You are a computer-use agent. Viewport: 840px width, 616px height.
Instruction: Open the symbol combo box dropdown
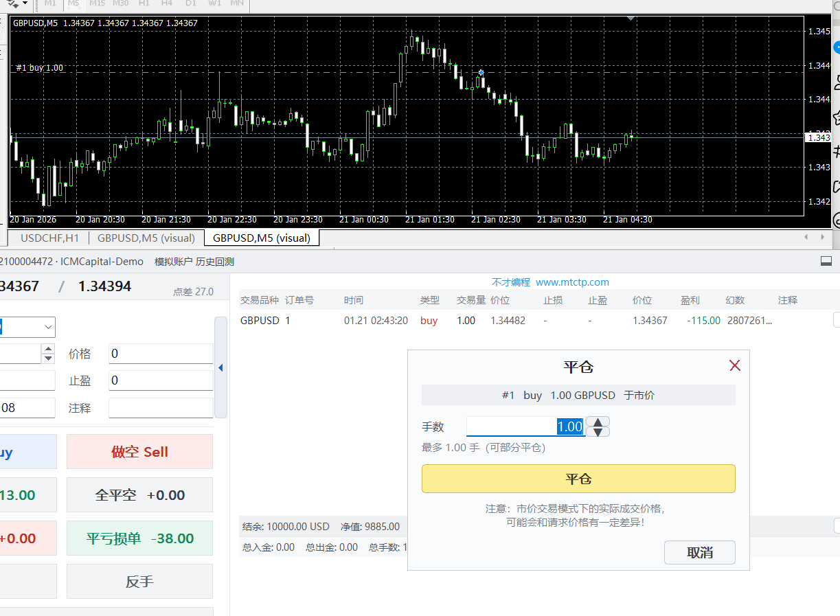pyautogui.click(x=49, y=328)
